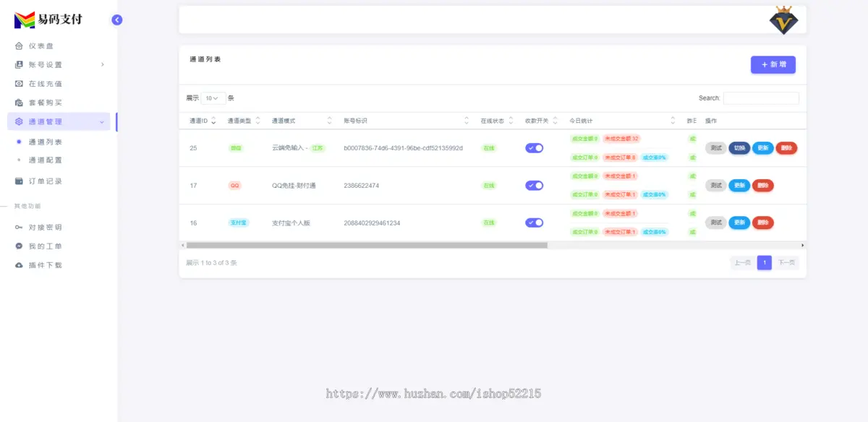Toggle 收款开关 for channel 25

tap(534, 147)
